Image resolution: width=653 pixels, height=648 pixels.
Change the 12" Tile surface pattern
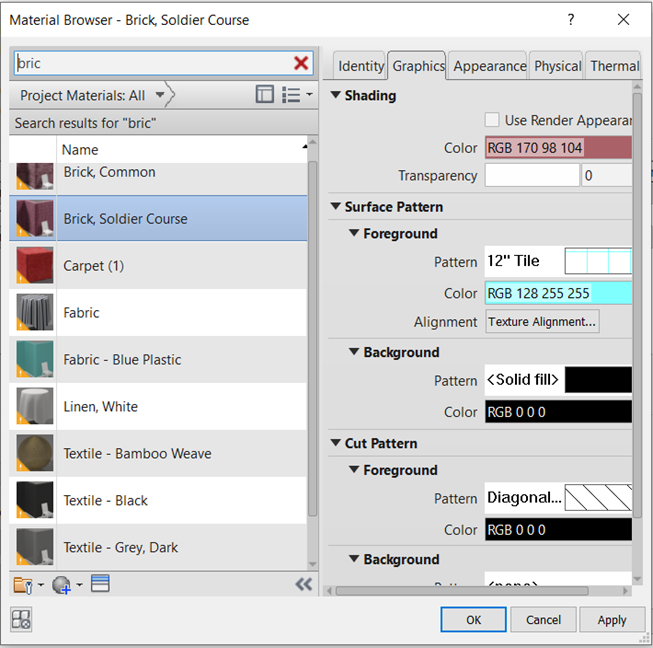pyautogui.click(x=558, y=261)
